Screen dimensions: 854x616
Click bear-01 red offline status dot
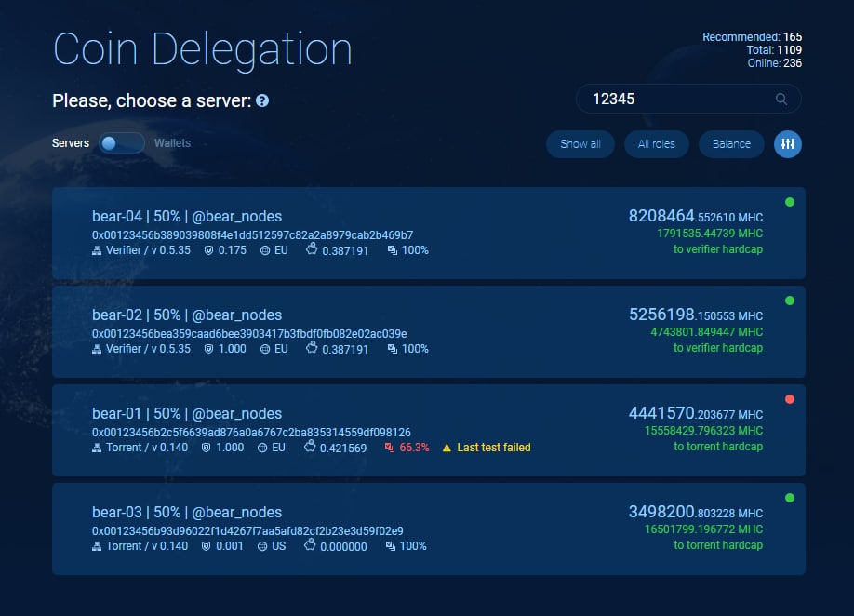790,399
